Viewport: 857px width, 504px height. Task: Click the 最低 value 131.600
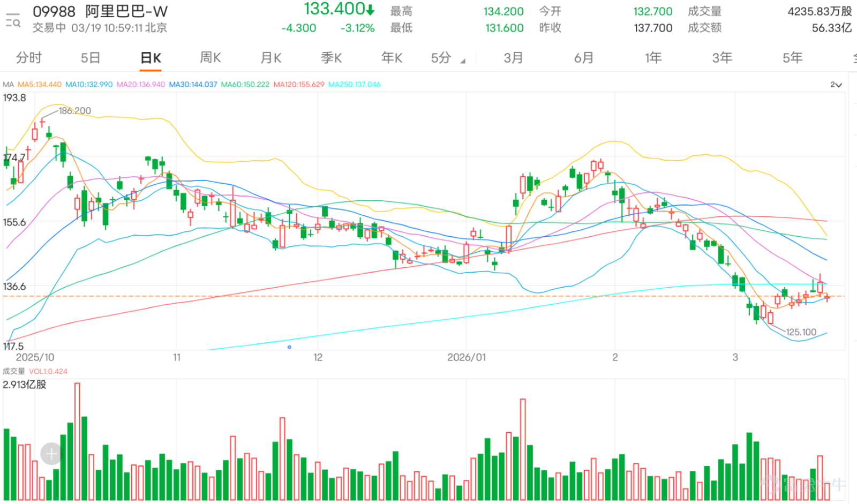pos(505,28)
